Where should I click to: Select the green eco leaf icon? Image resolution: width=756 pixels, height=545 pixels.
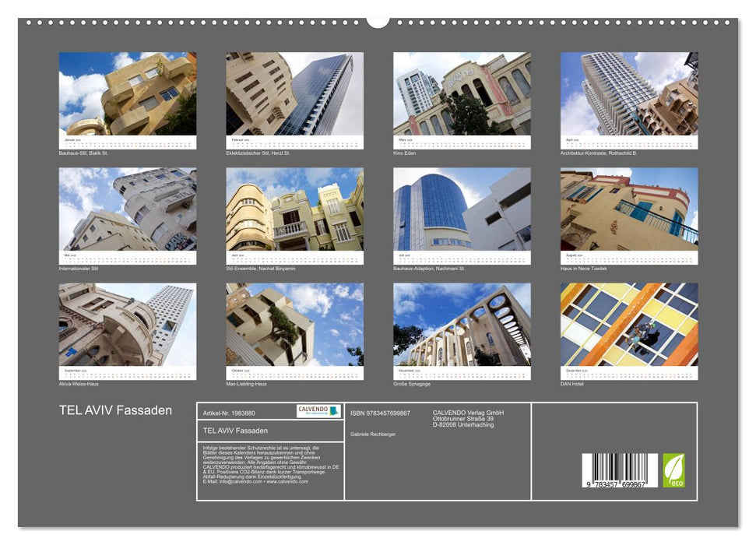point(674,469)
